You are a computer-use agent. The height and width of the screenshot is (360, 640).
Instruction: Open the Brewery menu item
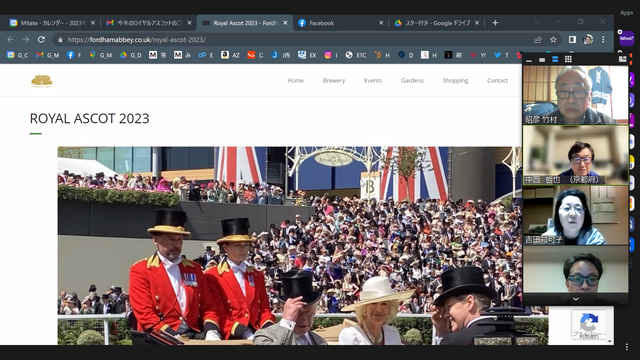tap(334, 80)
